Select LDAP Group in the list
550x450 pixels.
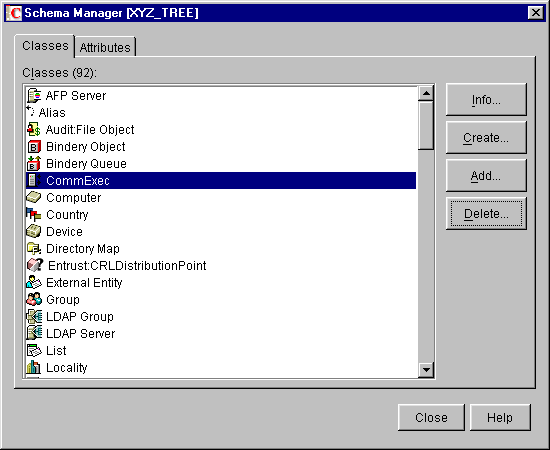click(221, 316)
